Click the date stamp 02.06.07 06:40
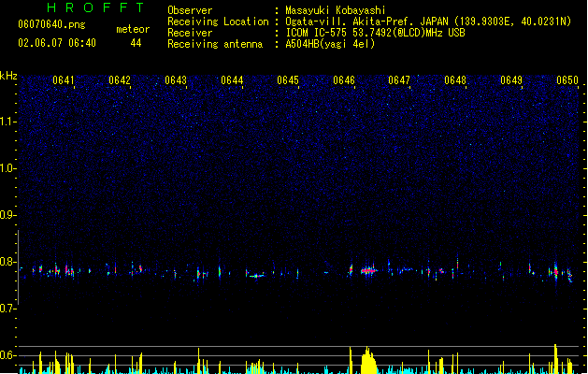Image resolution: width=588 pixels, height=374 pixels. click(57, 43)
